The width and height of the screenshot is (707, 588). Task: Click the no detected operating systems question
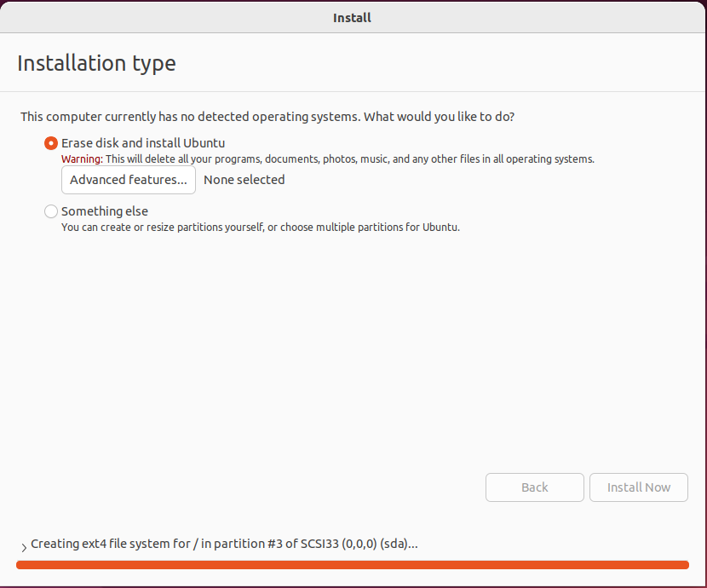(x=267, y=117)
